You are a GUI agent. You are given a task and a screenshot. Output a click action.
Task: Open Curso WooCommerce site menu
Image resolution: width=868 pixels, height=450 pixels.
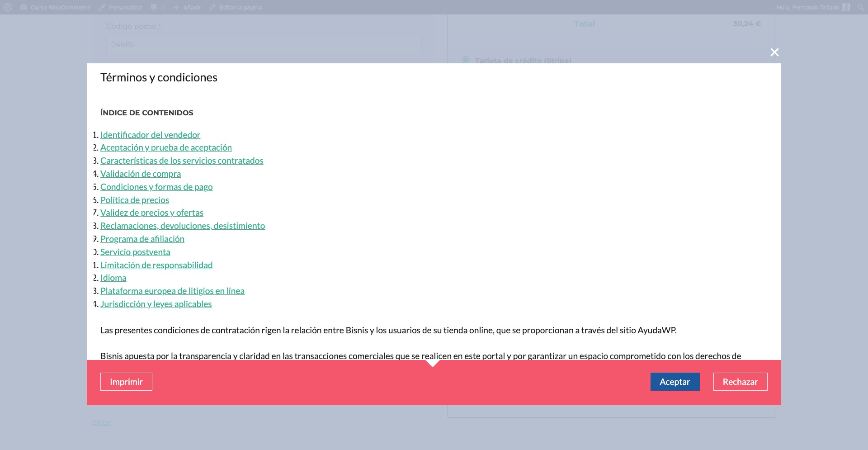(56, 7)
